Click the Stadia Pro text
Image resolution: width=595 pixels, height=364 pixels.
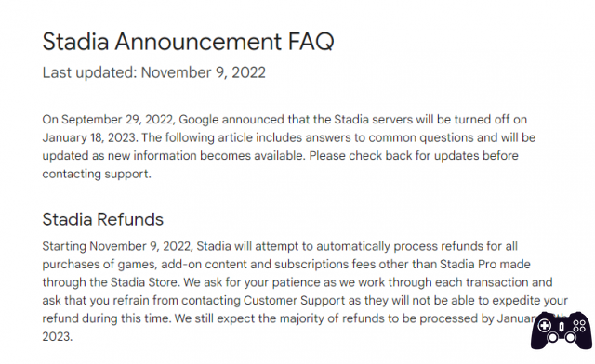coord(468,265)
